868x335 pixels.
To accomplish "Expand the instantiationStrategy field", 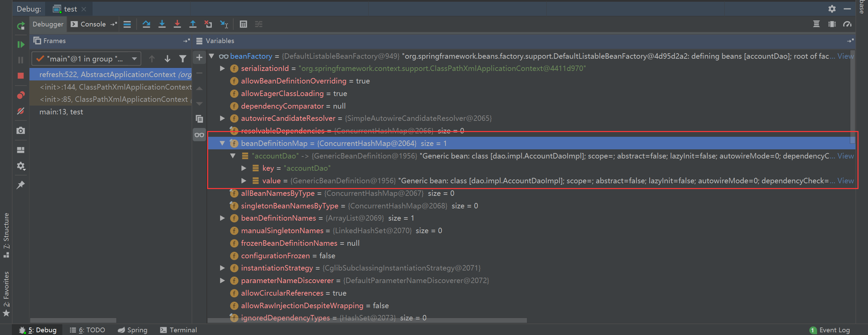I will coord(222,268).
